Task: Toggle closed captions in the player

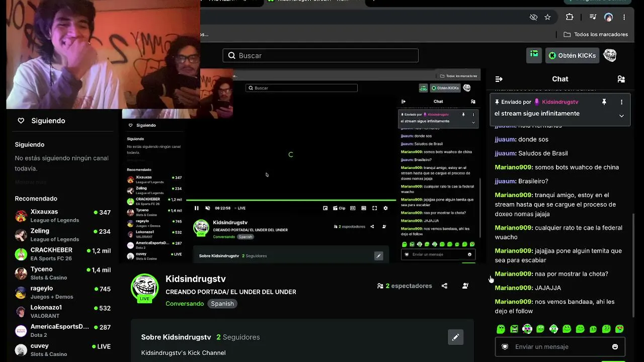Action: [353, 208]
